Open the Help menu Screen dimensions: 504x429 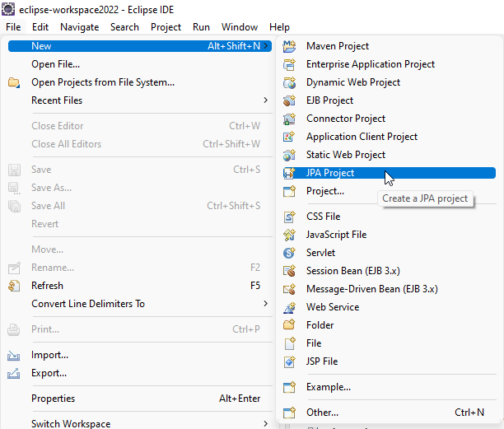click(x=279, y=27)
